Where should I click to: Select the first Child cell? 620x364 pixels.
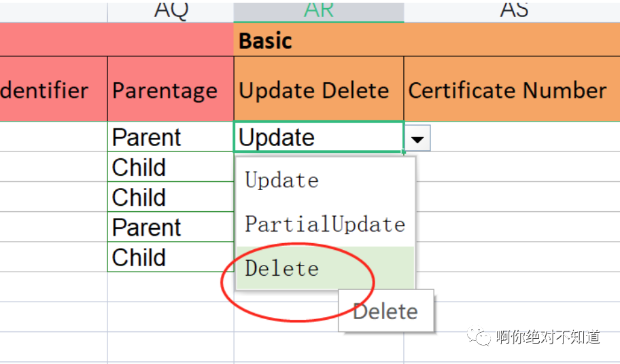point(171,167)
